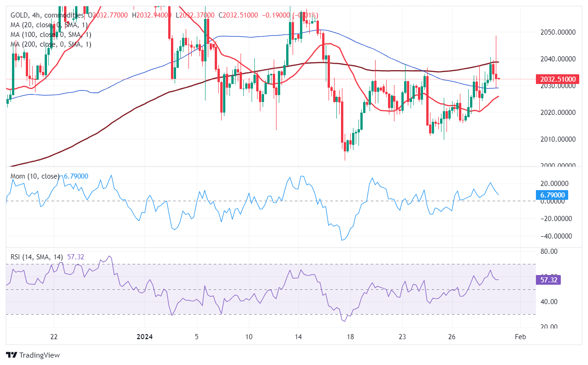The width and height of the screenshot is (588, 365).
Task: Select the MA (100, close) indicator legend
Action: pos(50,35)
